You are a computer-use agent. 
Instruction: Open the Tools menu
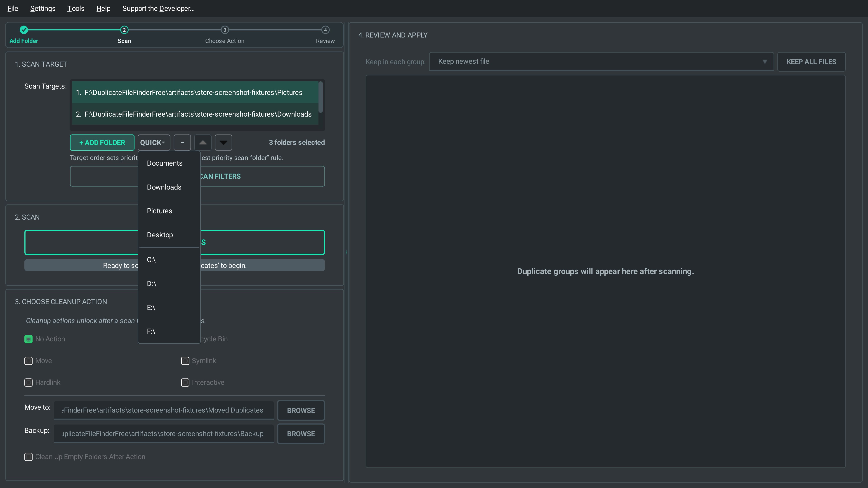(76, 8)
